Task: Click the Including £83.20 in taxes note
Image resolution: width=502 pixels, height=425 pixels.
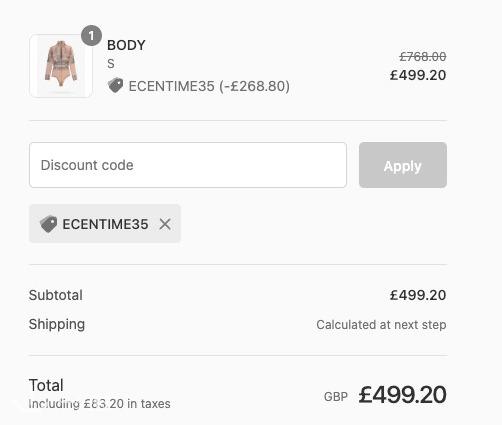Action: [99, 404]
